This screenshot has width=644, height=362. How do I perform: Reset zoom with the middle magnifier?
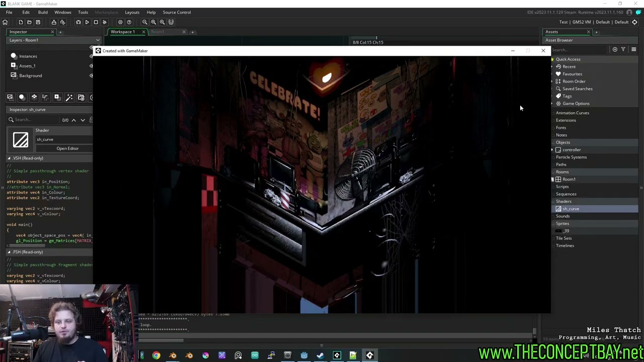[153, 22]
